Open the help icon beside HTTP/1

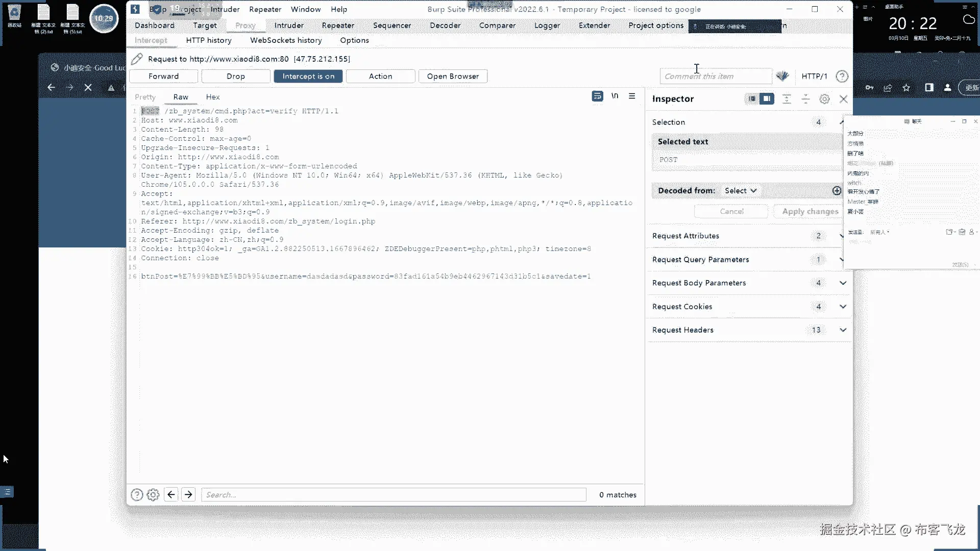[x=842, y=76]
